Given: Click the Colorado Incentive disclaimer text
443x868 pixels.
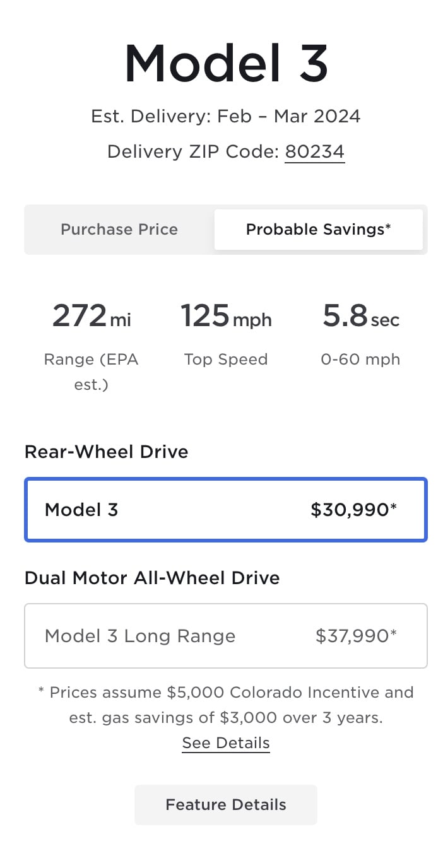Looking at the screenshot, I should click(226, 705).
